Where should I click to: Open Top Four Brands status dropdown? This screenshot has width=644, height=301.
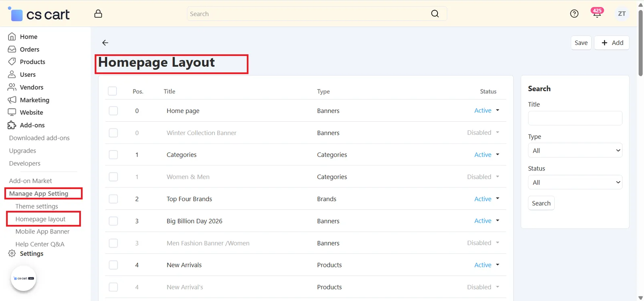tap(487, 199)
